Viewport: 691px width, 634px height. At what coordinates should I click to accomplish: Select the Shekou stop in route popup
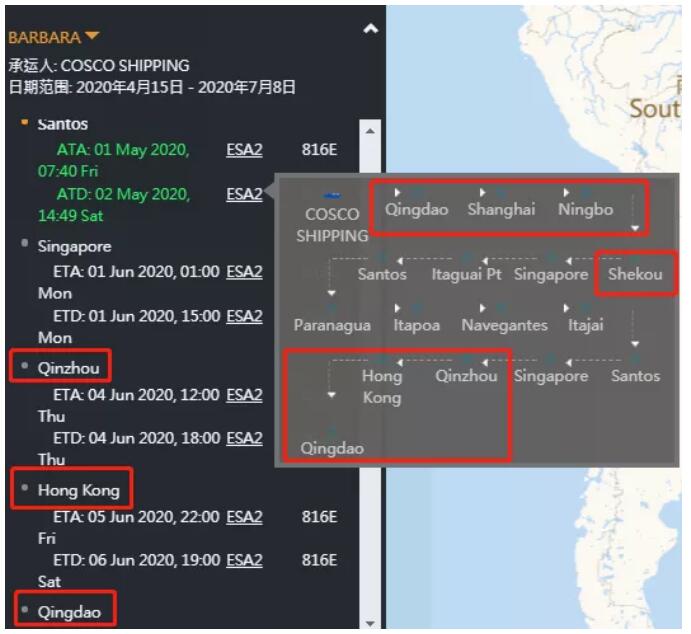coord(635,273)
